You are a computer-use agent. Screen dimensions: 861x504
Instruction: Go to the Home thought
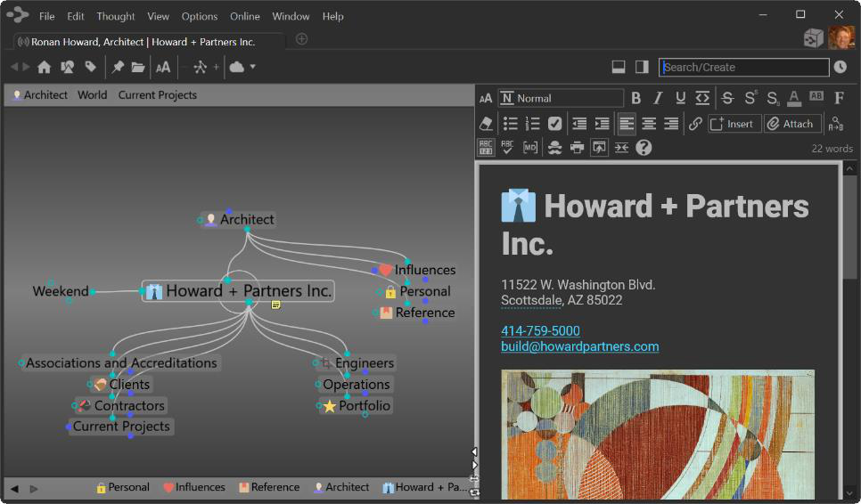44,67
